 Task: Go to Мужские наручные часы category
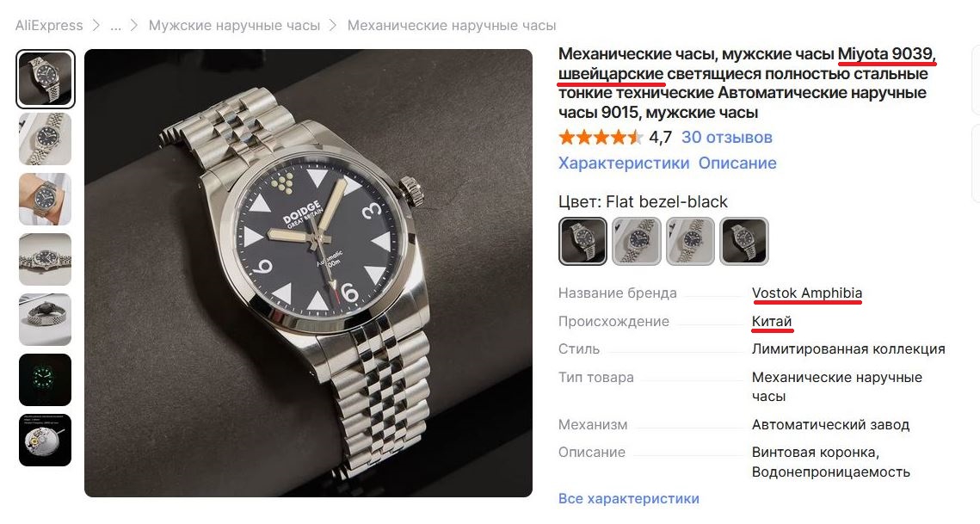pos(234,26)
